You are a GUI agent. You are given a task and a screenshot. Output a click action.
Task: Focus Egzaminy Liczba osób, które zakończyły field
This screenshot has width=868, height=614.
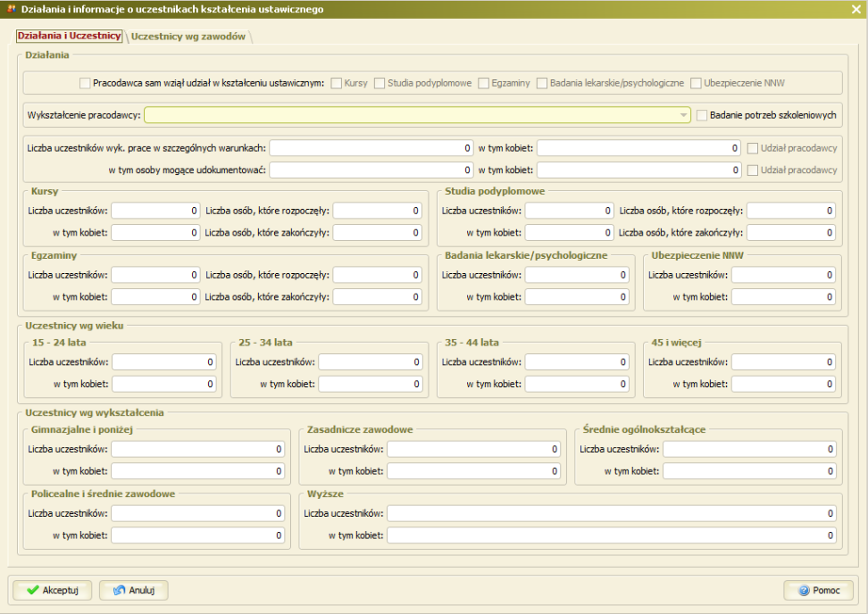coord(377,297)
